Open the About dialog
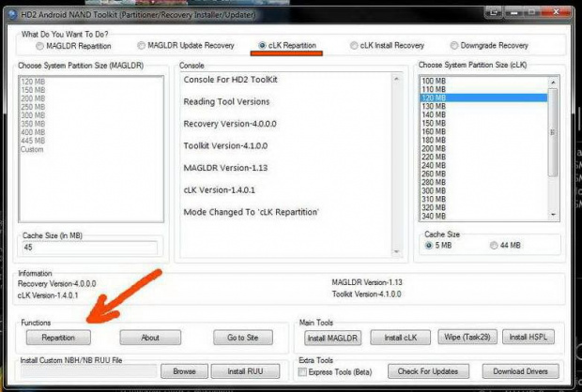 [x=150, y=338]
